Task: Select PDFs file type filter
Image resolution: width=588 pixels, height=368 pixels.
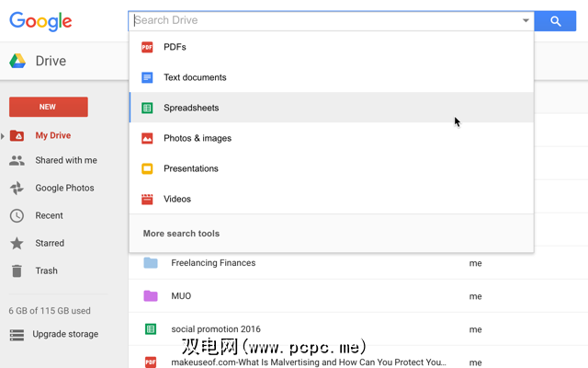Action: coord(175,47)
